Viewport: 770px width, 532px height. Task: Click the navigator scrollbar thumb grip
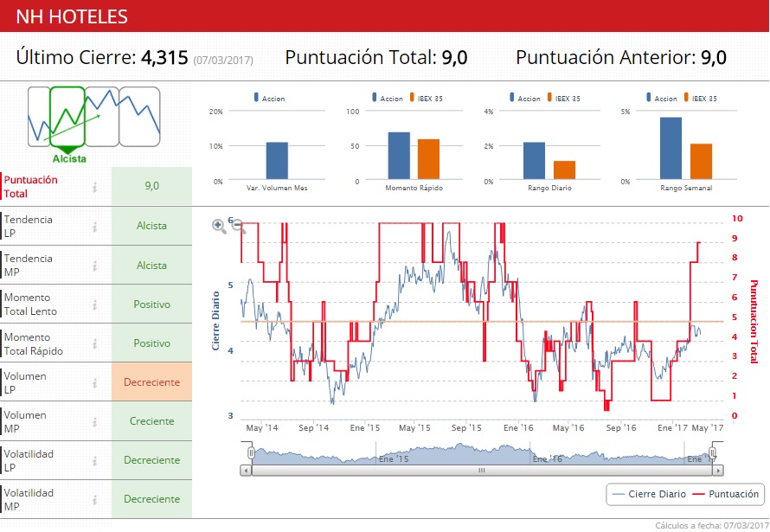pyautogui.click(x=482, y=471)
